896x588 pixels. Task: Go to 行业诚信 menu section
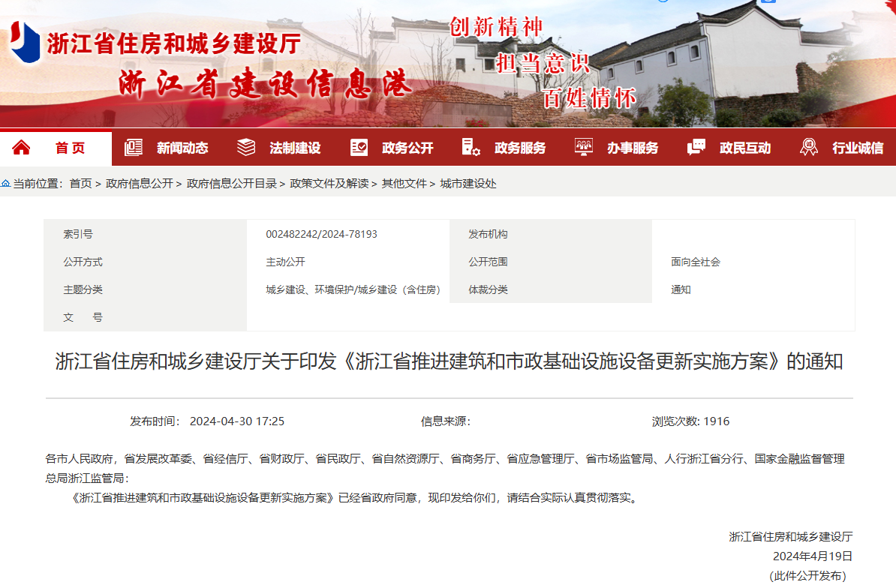858,148
